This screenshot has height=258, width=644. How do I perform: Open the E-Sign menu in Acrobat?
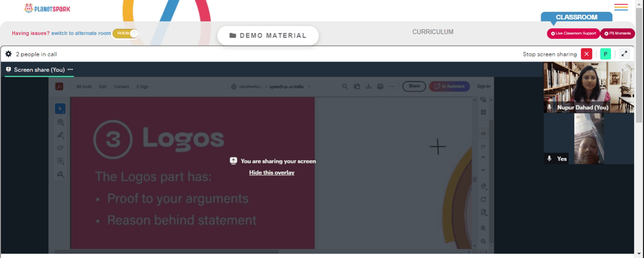142,86
